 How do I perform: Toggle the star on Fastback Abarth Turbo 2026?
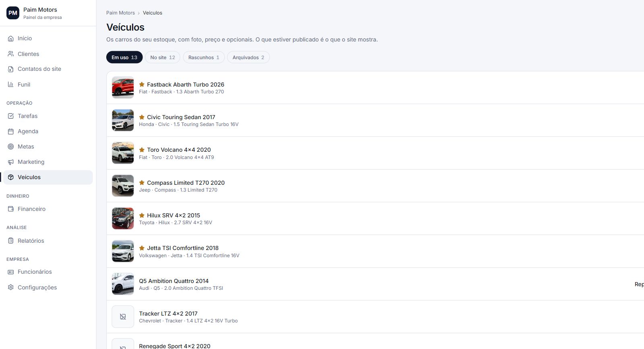pyautogui.click(x=142, y=85)
